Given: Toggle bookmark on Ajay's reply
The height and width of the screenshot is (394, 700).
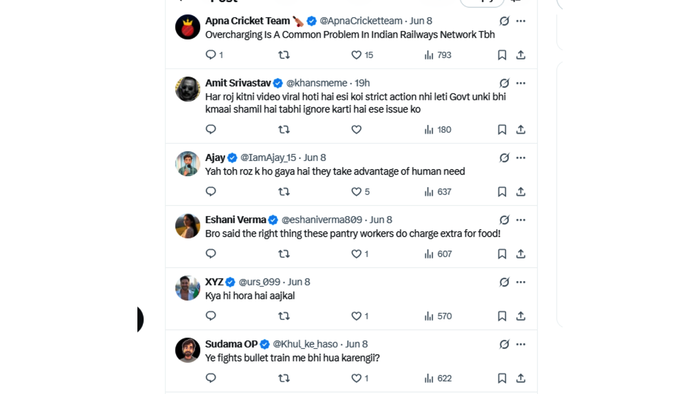Looking at the screenshot, I should (x=502, y=191).
